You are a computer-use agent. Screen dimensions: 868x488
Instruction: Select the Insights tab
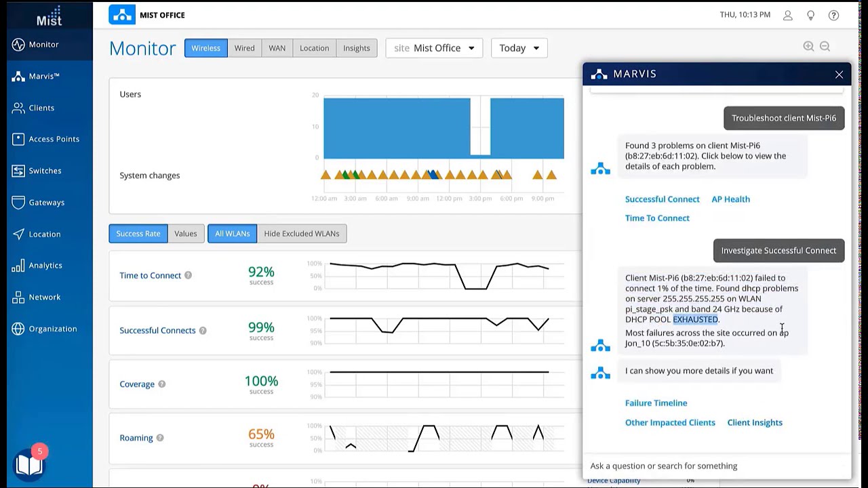tap(357, 48)
